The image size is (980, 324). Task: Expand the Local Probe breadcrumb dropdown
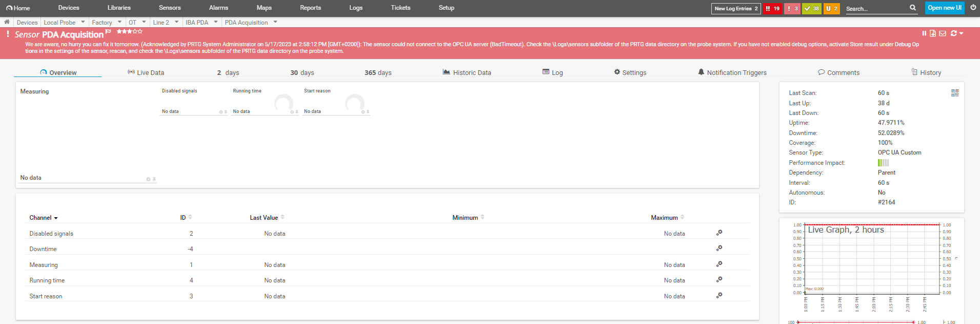[x=83, y=22]
